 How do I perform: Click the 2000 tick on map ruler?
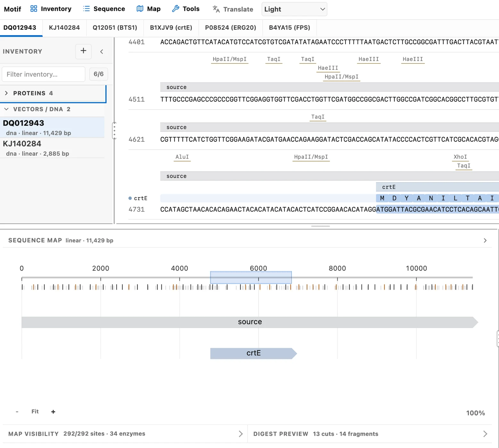[101, 268]
